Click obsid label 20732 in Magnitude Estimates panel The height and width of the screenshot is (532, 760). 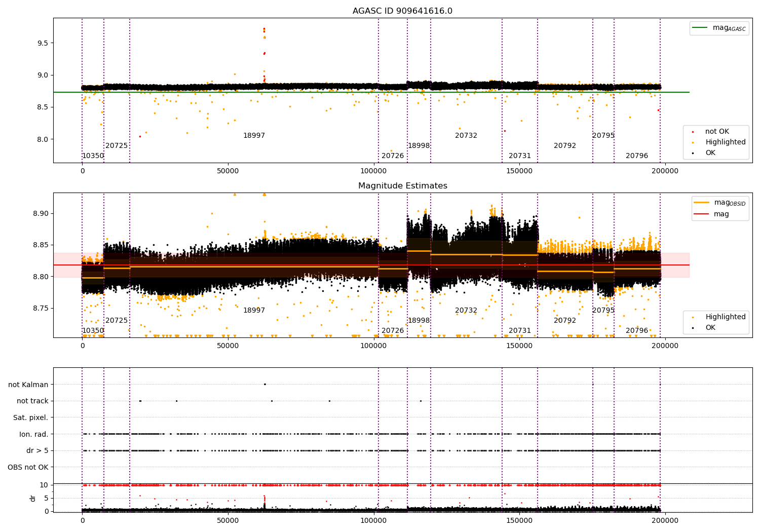466,311
